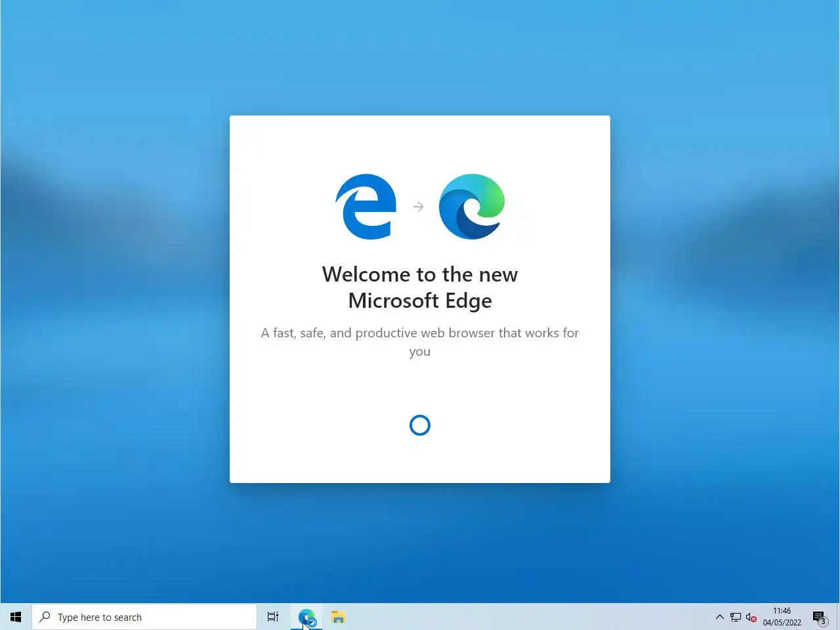Open the network status tray icon
The width and height of the screenshot is (840, 630).
[x=736, y=617]
